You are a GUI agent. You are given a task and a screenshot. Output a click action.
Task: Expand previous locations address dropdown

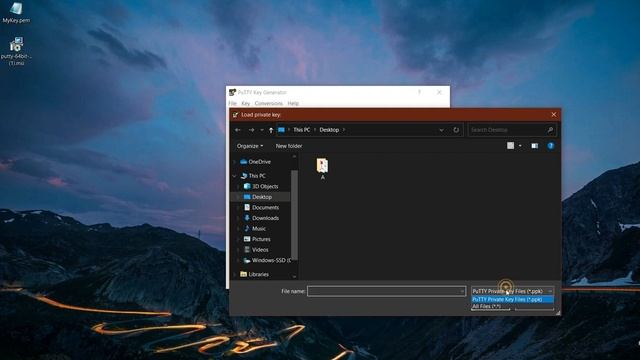coord(441,130)
